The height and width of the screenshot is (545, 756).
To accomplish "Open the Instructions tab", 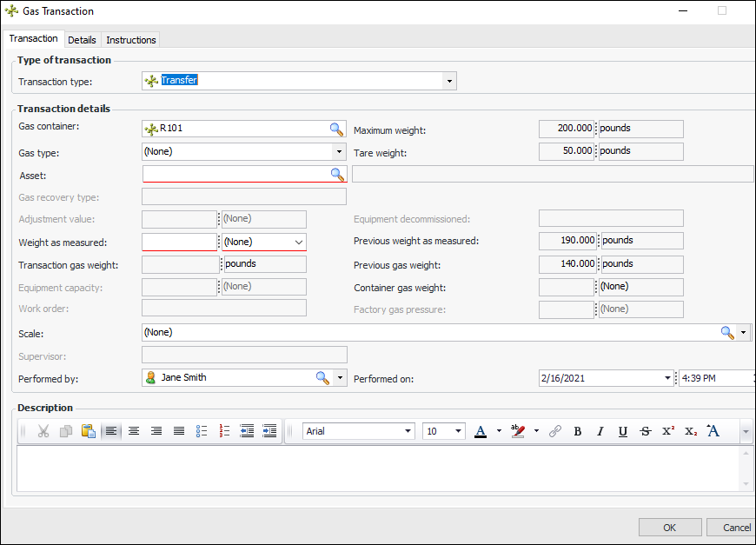I will [131, 40].
